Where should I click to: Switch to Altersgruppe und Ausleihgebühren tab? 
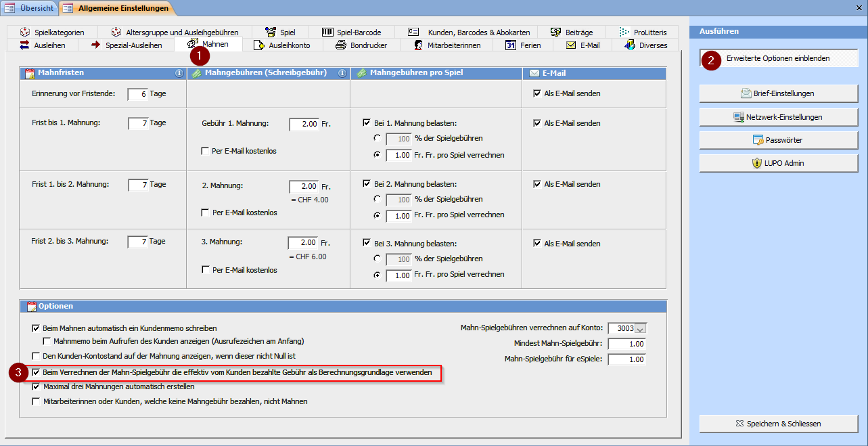[x=174, y=32]
